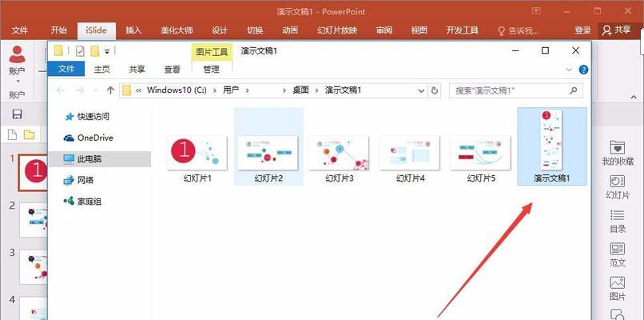Select the 幻灯片5 image file
This screenshot has height=320, width=644.
[x=480, y=158]
